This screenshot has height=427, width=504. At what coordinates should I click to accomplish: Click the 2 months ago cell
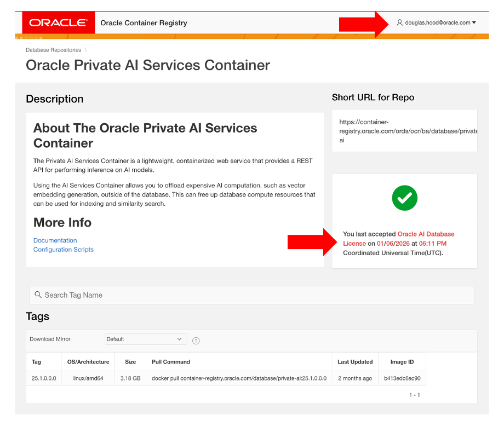click(x=355, y=378)
